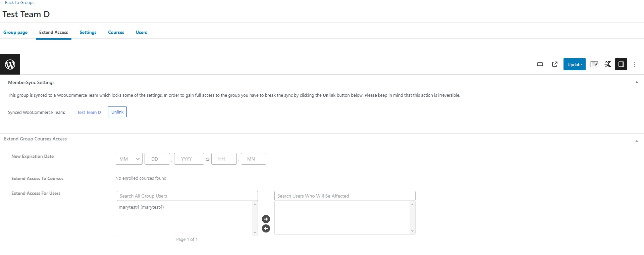The width and height of the screenshot is (644, 255).
Task: Switch to the Group page tab
Action: coord(15,32)
